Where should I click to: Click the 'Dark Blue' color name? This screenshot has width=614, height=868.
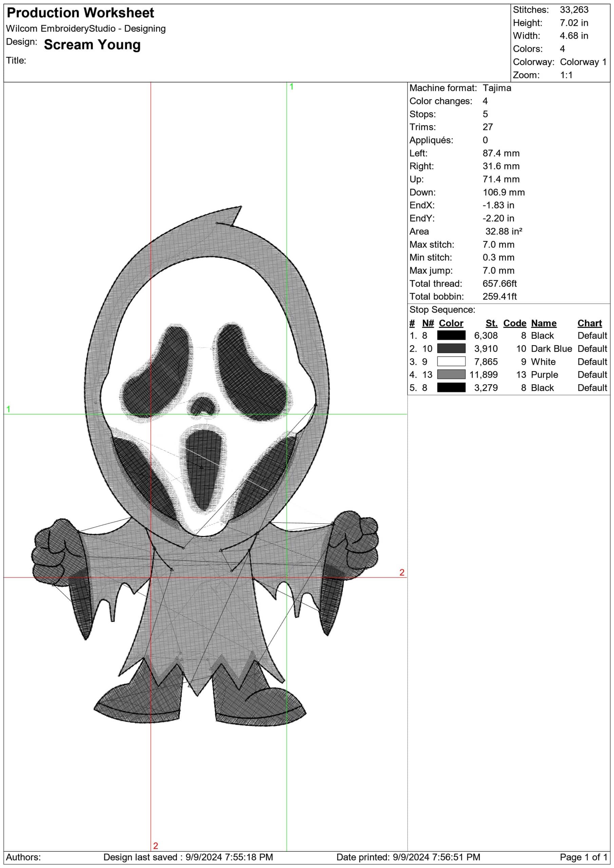click(552, 349)
